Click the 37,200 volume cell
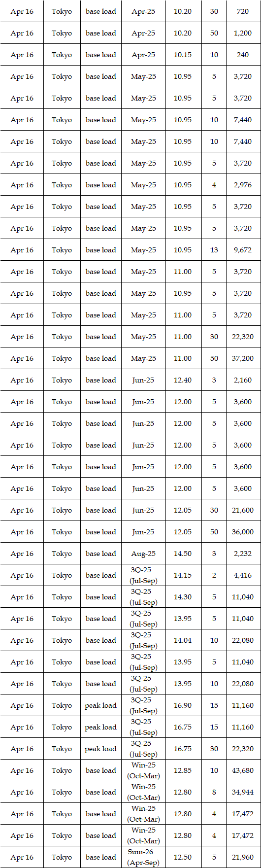The height and width of the screenshot is (868, 261). point(243,358)
